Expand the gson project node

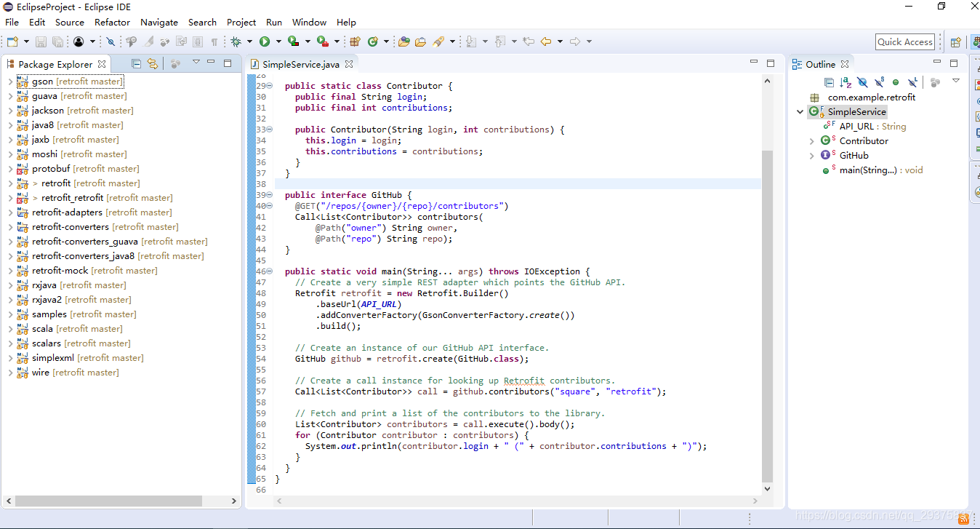click(x=9, y=81)
